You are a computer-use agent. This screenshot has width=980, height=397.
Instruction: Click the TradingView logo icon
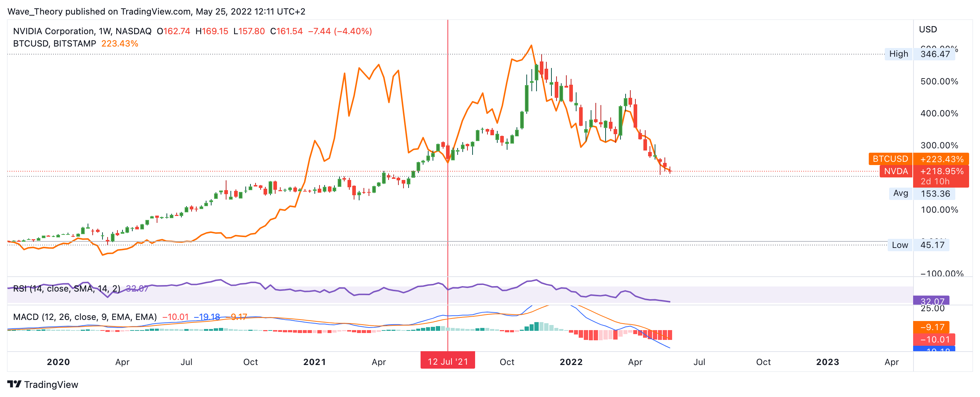15,384
